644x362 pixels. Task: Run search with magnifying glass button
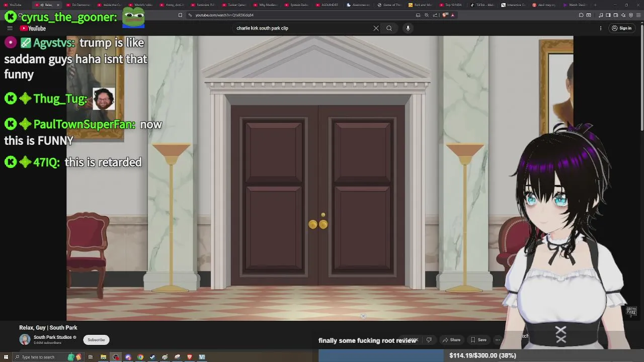(389, 28)
